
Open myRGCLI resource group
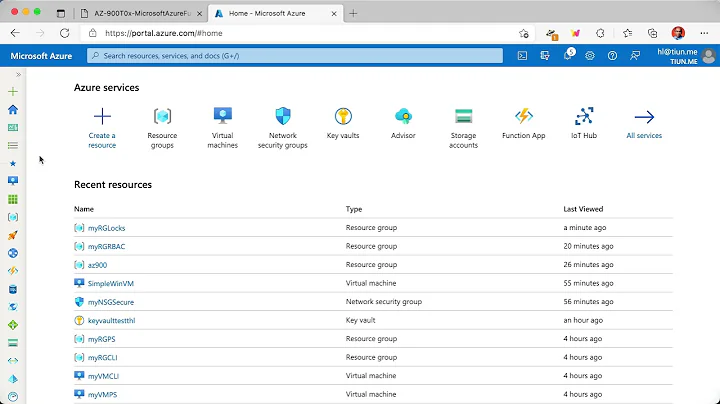102,357
